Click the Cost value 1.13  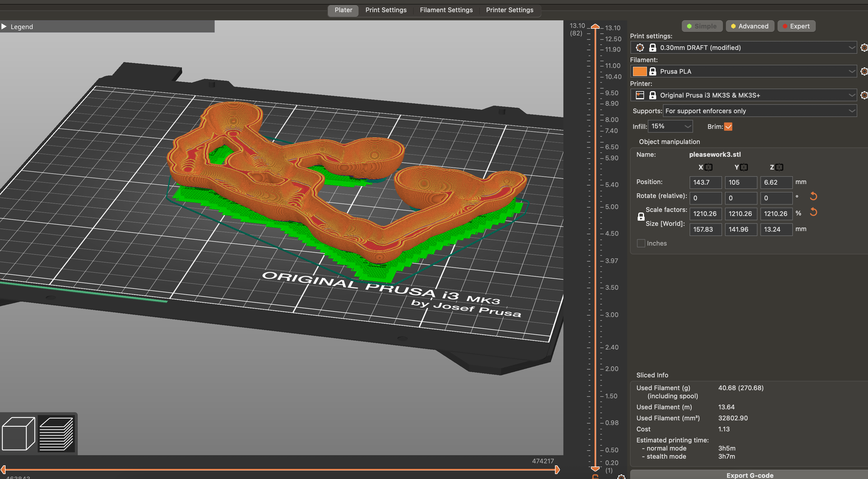click(724, 429)
